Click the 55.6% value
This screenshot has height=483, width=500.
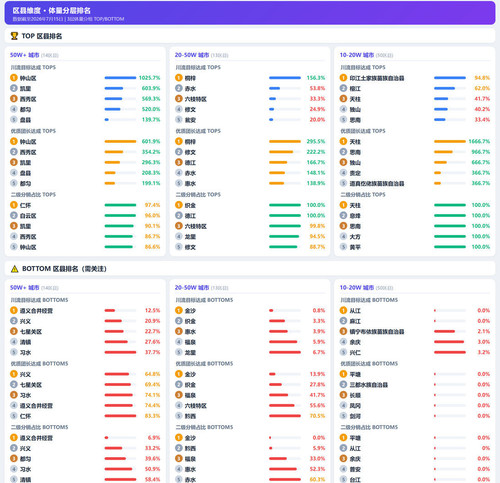point(317,405)
